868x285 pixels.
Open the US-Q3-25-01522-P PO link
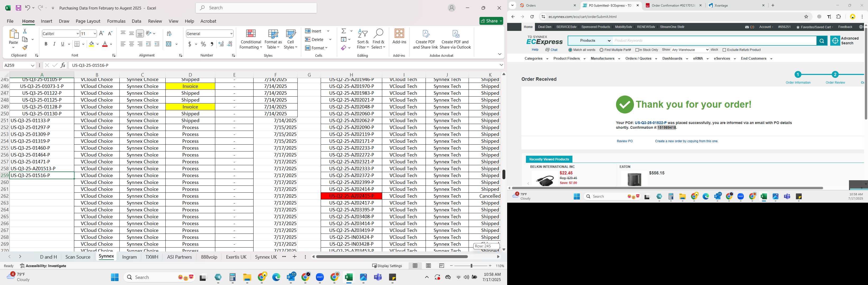[x=650, y=123]
